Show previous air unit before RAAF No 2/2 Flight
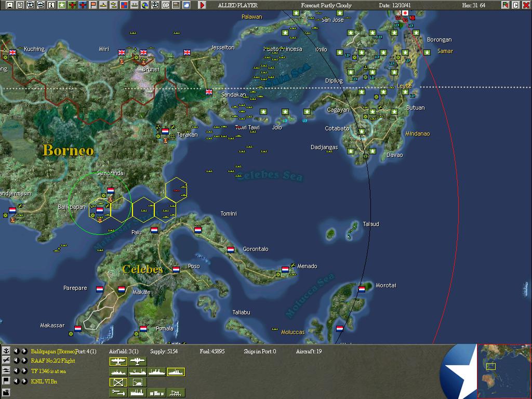Viewport: 532px width, 399px height. 16,361
